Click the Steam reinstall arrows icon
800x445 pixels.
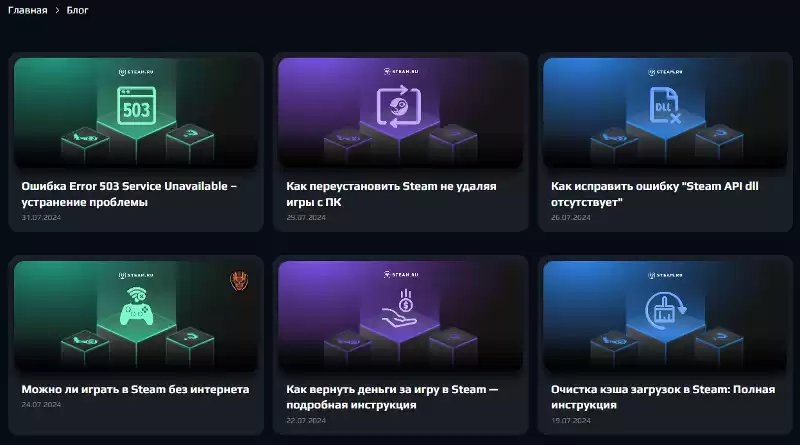399,107
